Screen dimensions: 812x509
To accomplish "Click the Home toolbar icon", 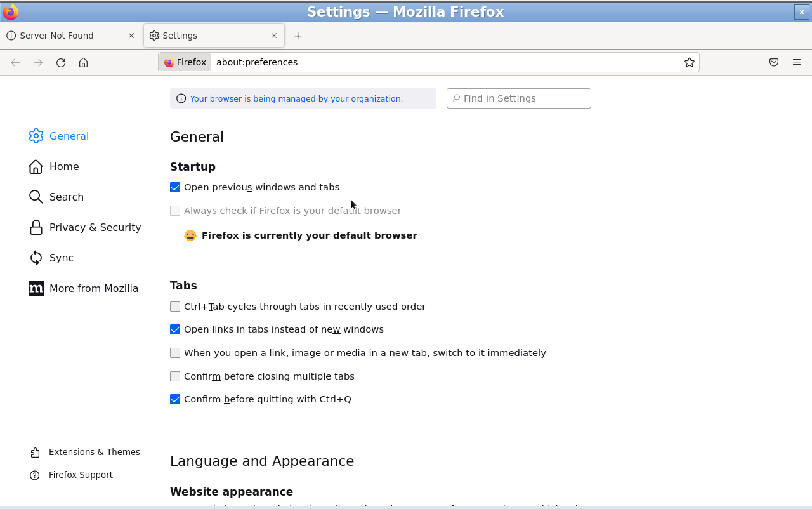I will pos(83,62).
